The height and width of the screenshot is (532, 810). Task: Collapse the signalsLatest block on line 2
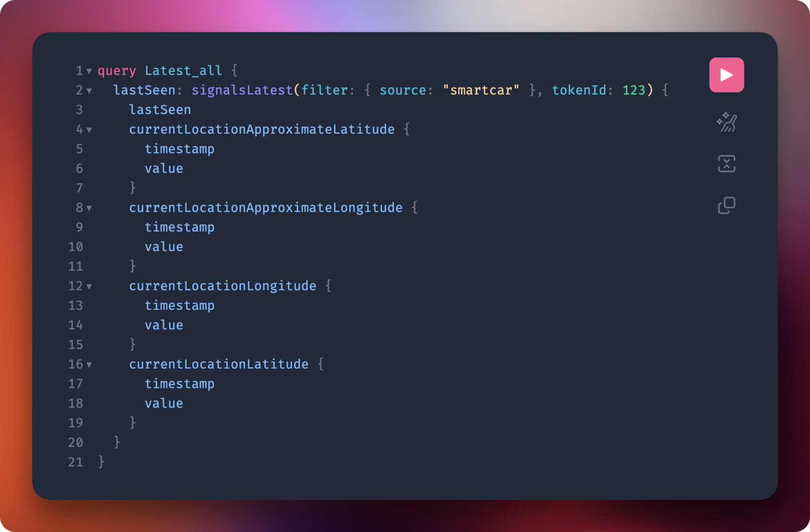(89, 91)
